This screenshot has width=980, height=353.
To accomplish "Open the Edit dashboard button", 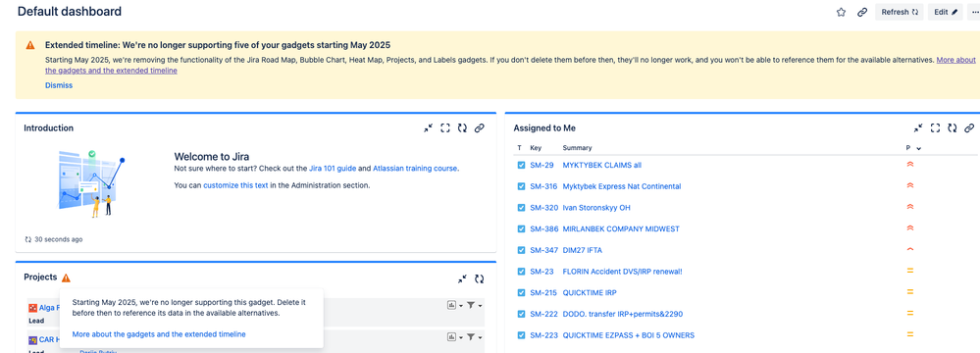I will click(945, 12).
